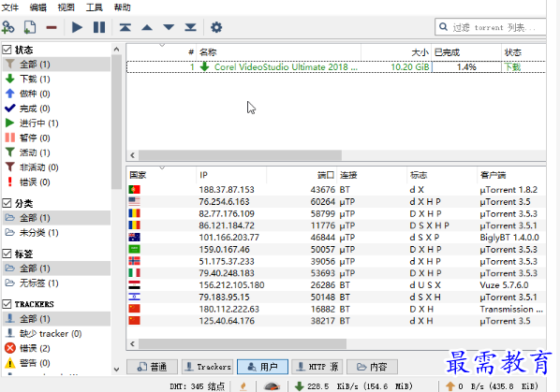
Task: Open settings via the gear icon
Action: [x=216, y=27]
